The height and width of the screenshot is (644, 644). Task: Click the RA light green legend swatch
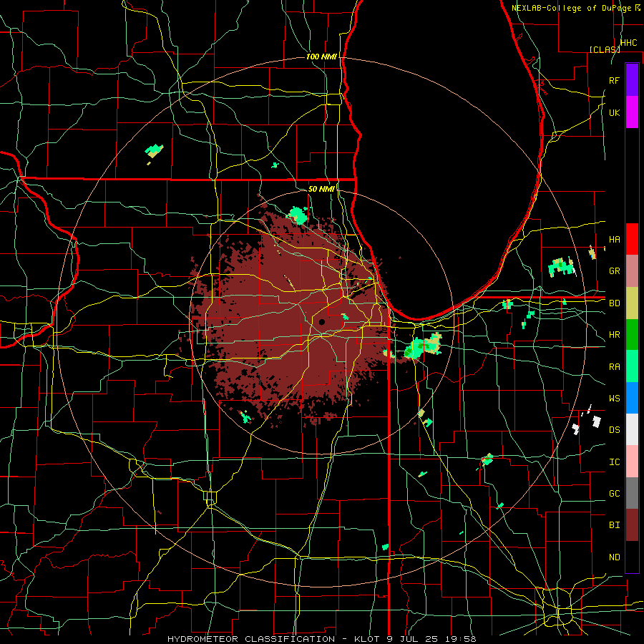[x=632, y=366]
